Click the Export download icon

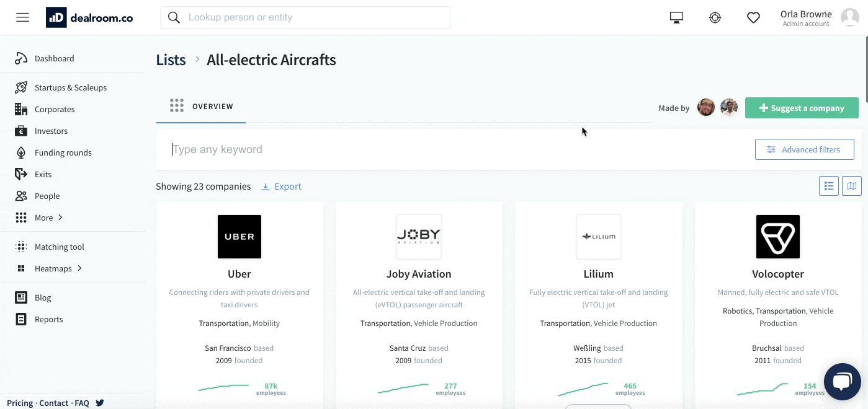266,187
